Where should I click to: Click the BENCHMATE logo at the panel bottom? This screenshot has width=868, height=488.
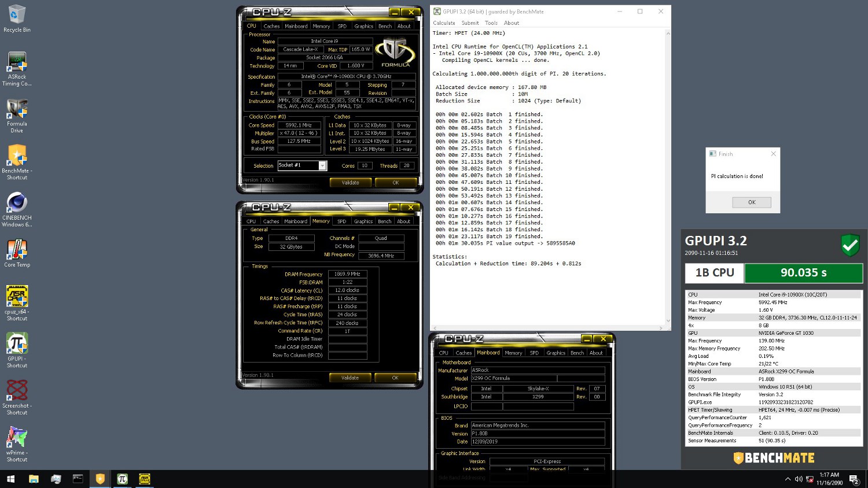pos(774,458)
